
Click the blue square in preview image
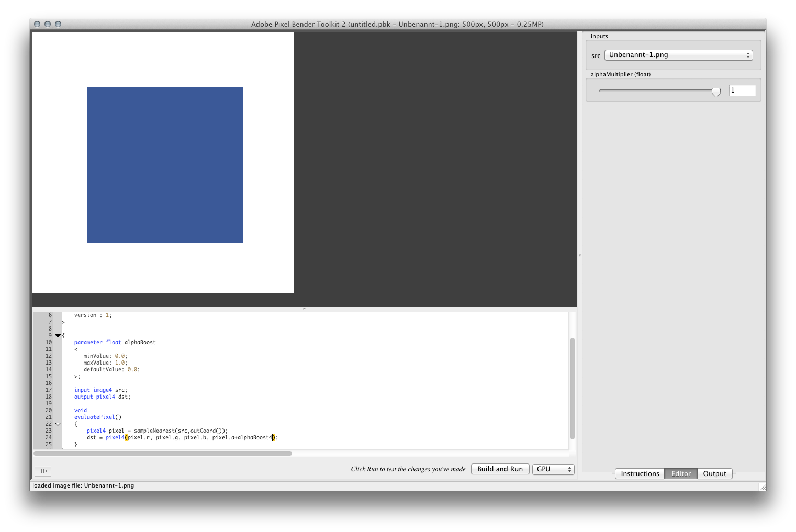[165, 165]
